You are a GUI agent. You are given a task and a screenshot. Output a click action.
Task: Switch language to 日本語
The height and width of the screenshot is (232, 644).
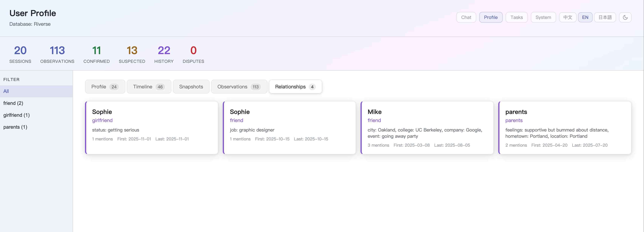(x=605, y=17)
